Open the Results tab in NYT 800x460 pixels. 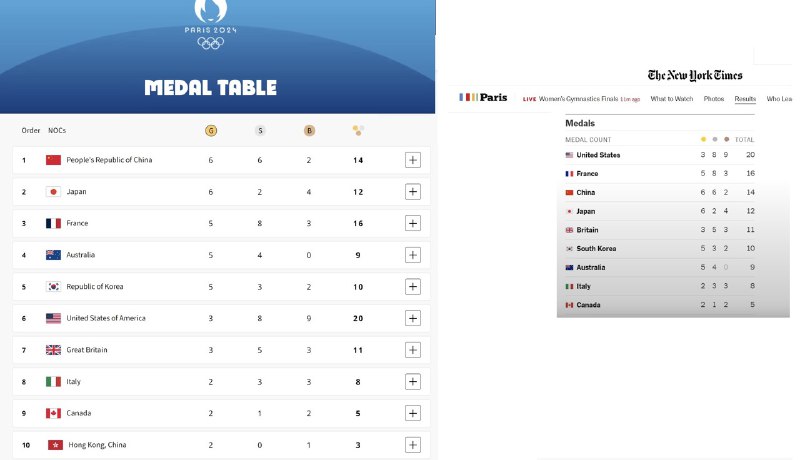click(745, 99)
